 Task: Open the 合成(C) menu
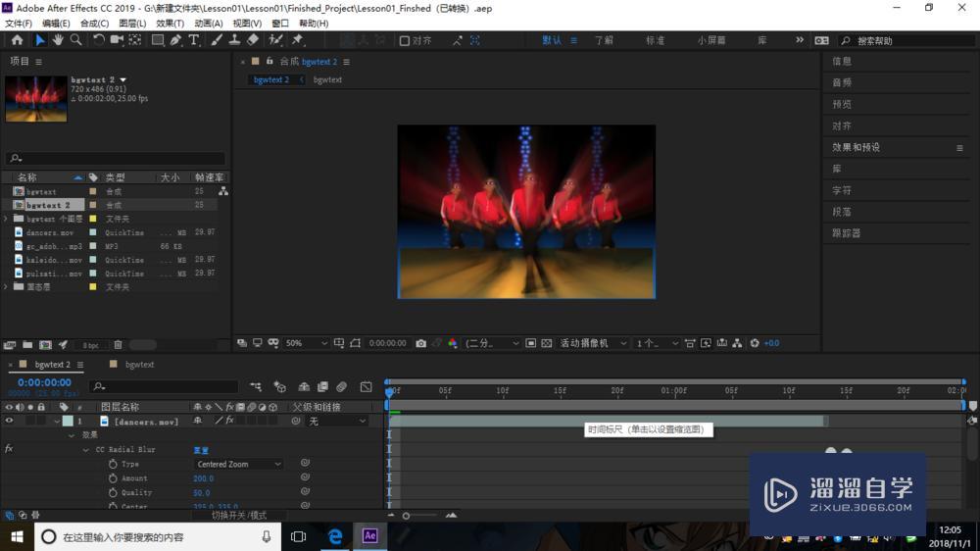pos(94,24)
